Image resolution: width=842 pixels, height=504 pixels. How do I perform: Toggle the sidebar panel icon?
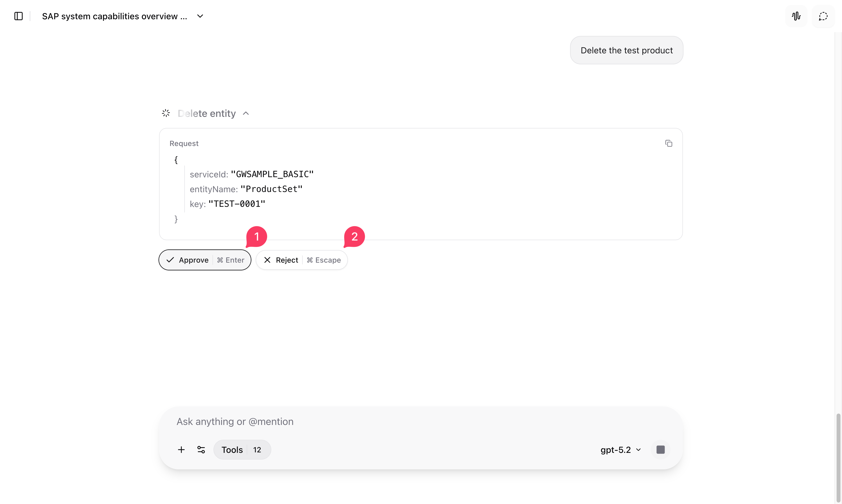18,16
